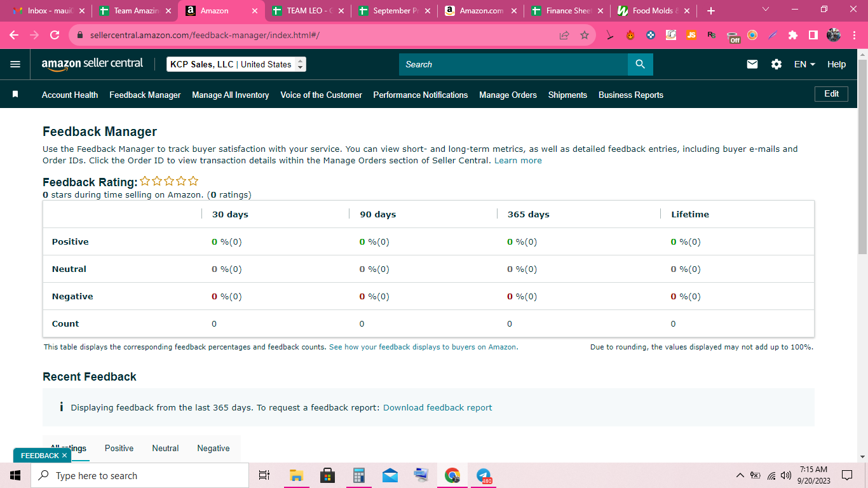Toggle the browser side panel

click(813, 35)
